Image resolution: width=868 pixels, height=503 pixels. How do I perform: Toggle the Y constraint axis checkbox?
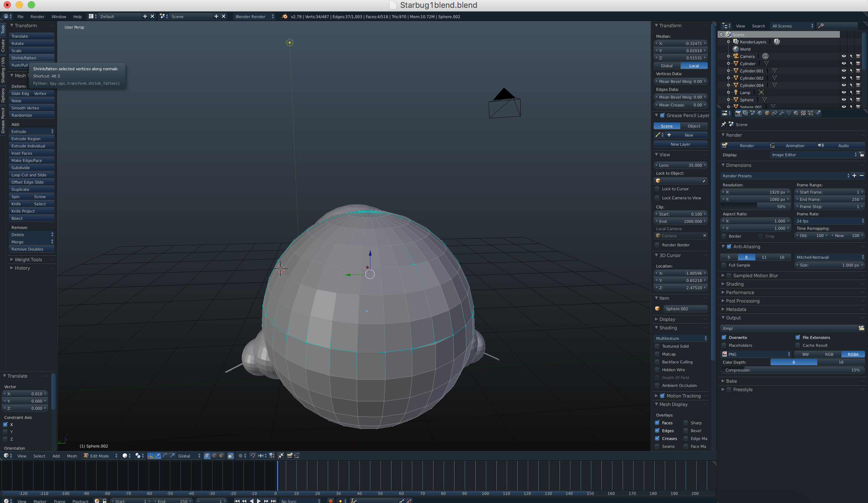pos(5,432)
